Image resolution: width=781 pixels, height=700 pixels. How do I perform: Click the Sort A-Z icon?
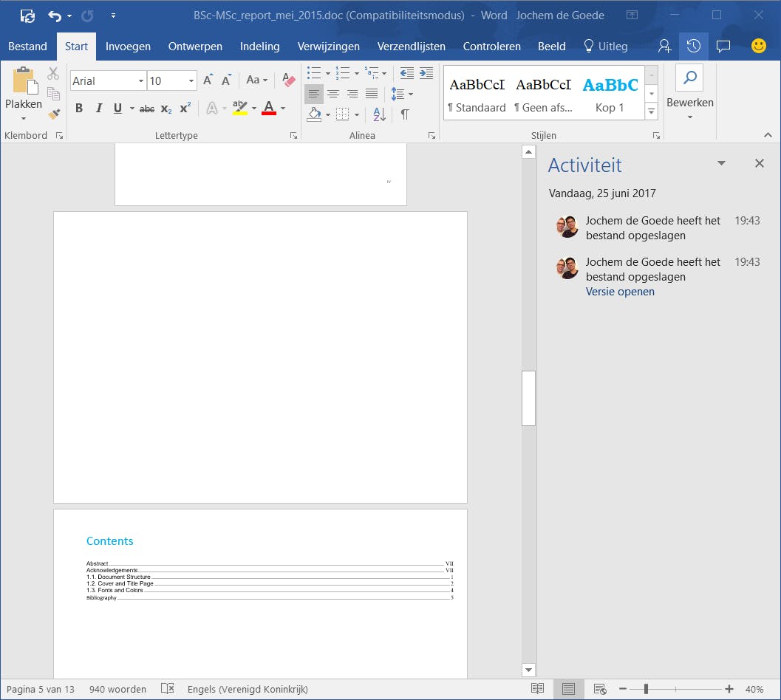[379, 114]
